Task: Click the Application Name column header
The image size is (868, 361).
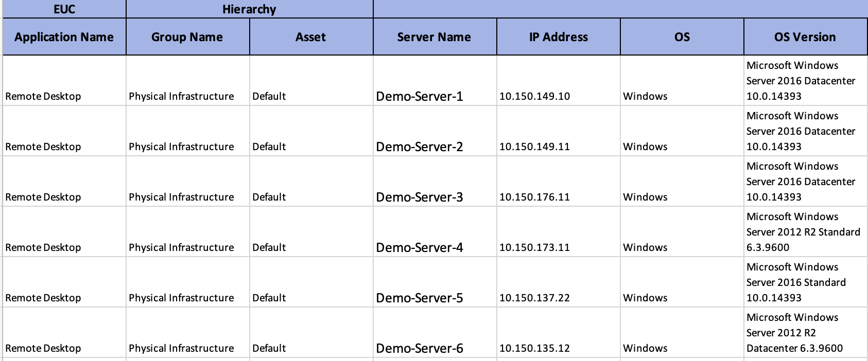Action: [x=64, y=37]
